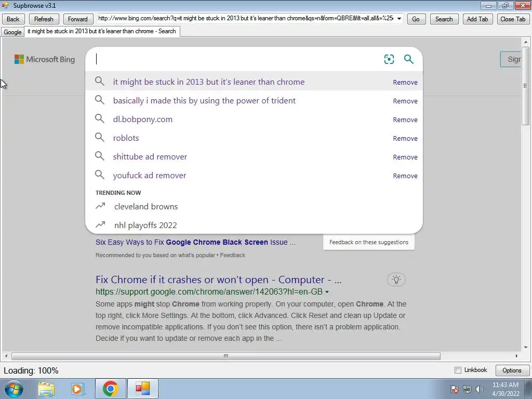Open the Microsoft Bing logo
Image resolution: width=532 pixels, height=399 pixels.
tap(45, 59)
